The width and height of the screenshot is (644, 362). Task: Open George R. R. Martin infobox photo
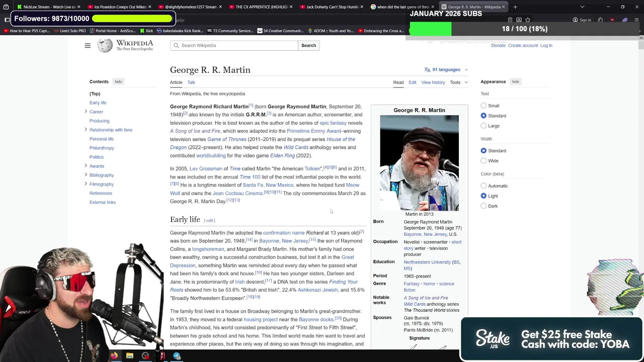click(419, 163)
